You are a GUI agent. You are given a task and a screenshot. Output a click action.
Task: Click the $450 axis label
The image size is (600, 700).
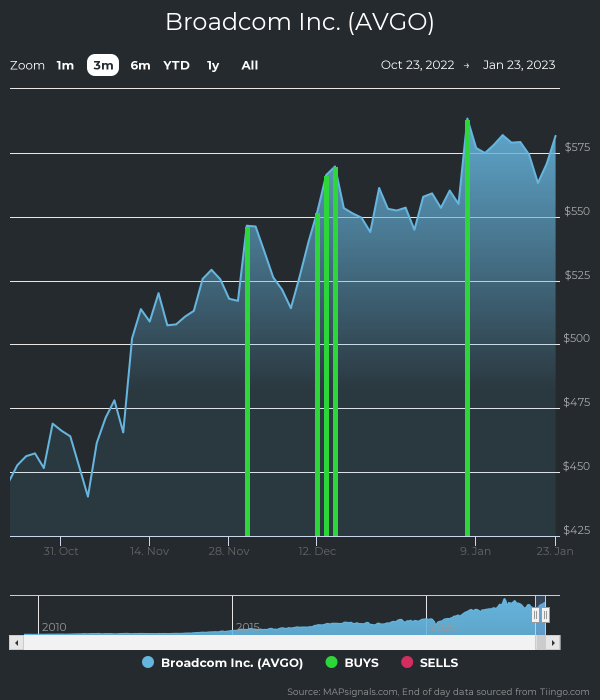[x=577, y=466]
